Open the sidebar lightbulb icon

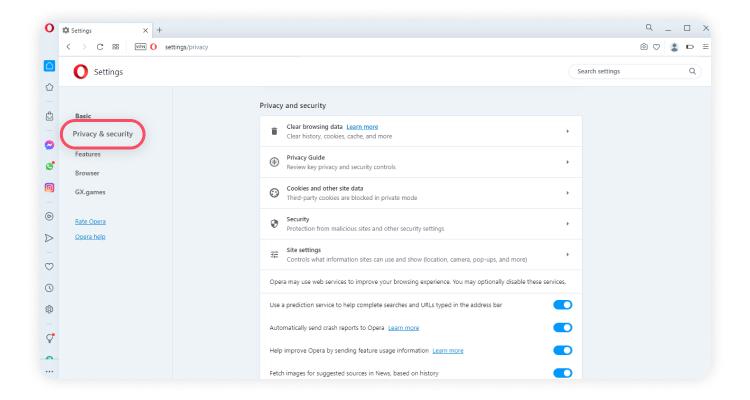point(50,338)
